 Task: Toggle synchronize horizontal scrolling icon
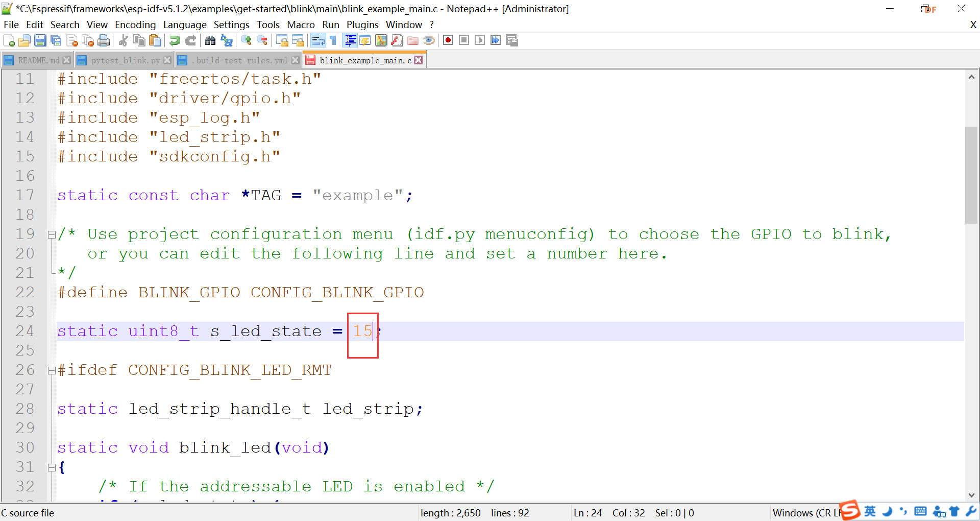[x=298, y=40]
